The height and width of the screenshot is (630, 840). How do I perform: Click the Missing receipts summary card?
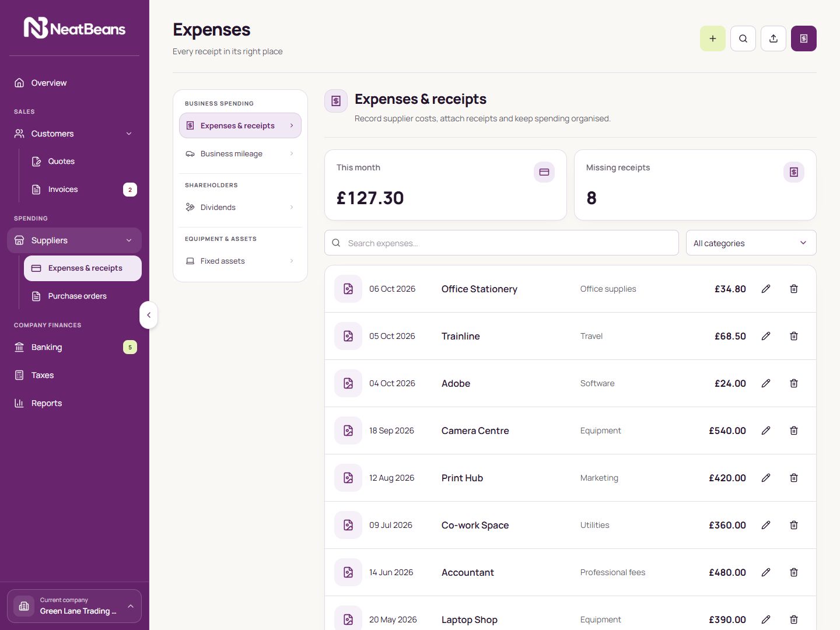point(695,185)
